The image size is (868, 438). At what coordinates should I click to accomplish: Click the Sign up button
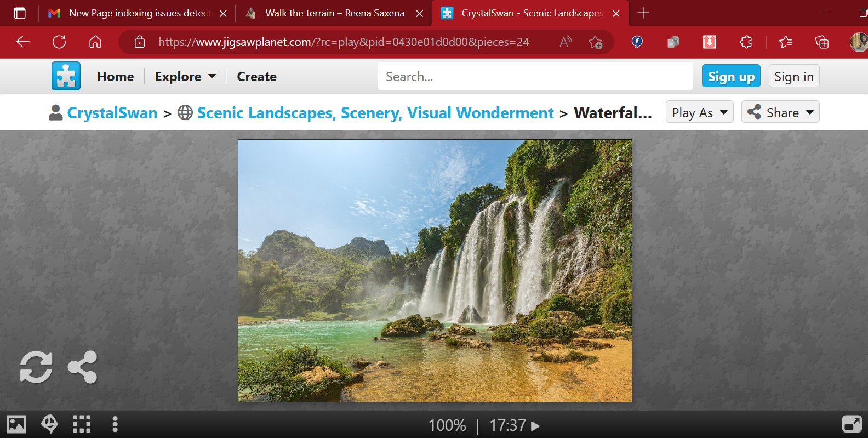coord(731,77)
